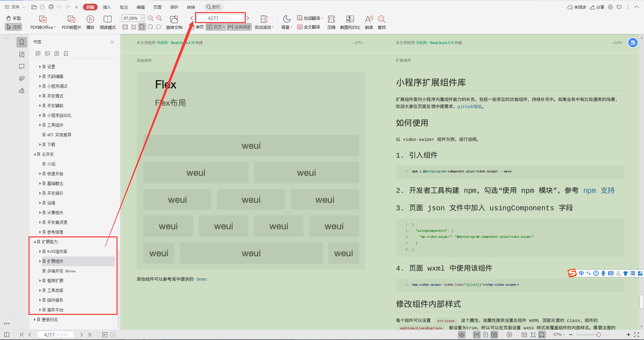Toggle the bookmark panel sidebar icon
Image resolution: width=644 pixels, height=340 pixels.
[22, 42]
